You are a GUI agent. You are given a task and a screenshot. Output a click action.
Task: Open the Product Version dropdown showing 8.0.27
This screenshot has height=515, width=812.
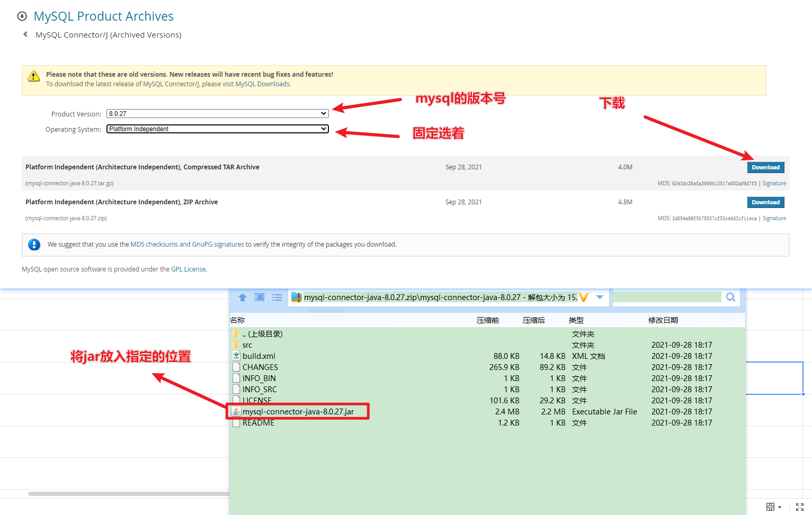[218, 114]
